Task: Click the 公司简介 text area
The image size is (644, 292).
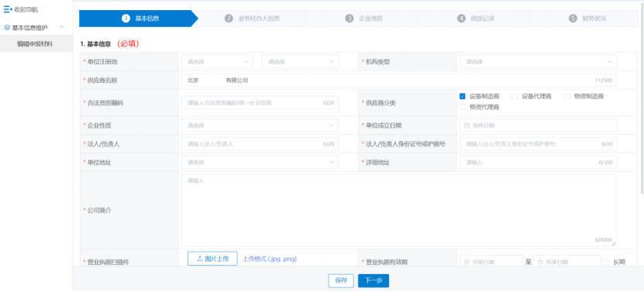Action: [398, 210]
